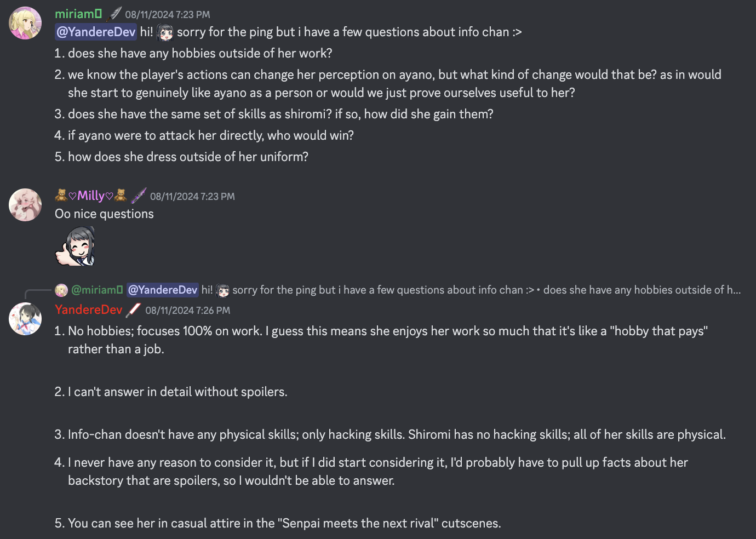Click @miriam in the reply preview
This screenshot has height=539, width=756.
[x=97, y=290]
